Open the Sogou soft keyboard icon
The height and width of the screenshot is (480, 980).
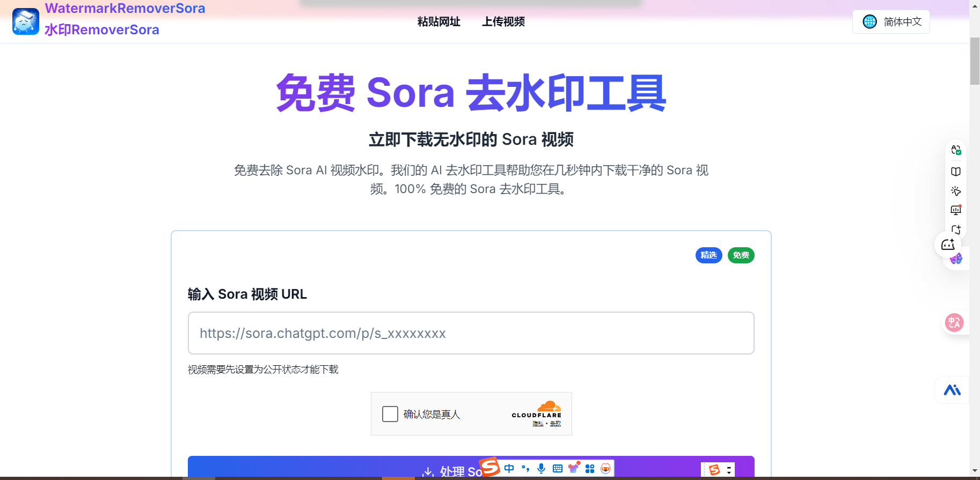point(558,468)
